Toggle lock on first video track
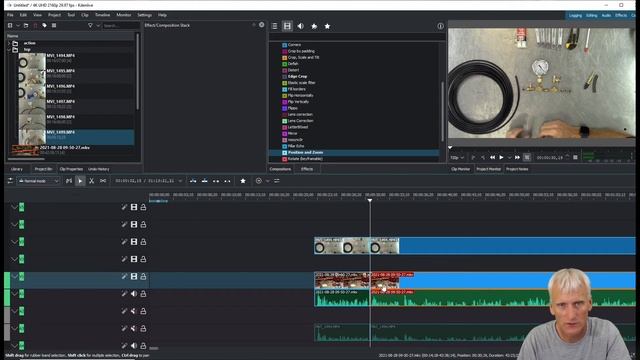The height and width of the screenshot is (360, 640). (143, 207)
